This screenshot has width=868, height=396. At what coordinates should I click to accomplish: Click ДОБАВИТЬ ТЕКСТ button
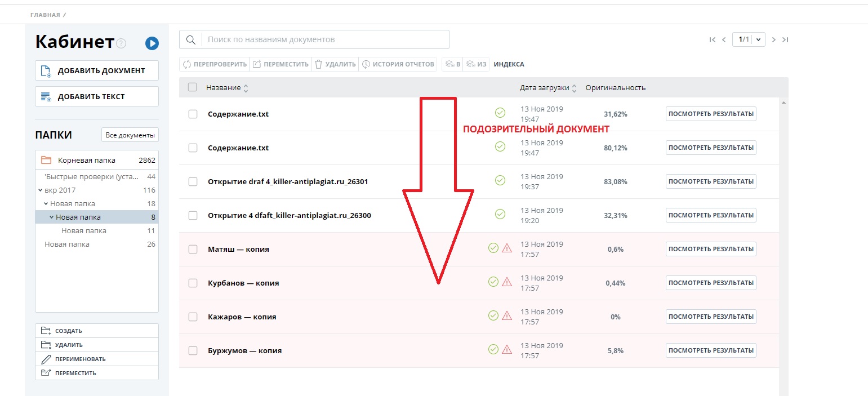click(x=97, y=96)
